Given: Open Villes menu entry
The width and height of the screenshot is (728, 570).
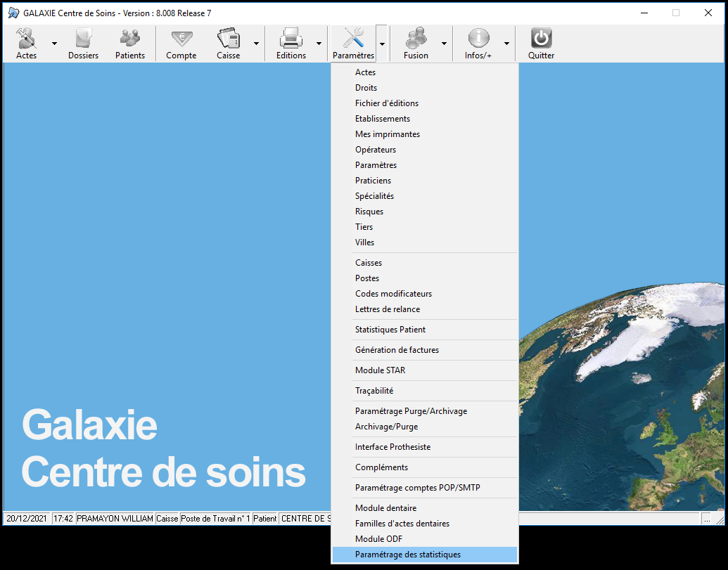Looking at the screenshot, I should (x=425, y=242).
